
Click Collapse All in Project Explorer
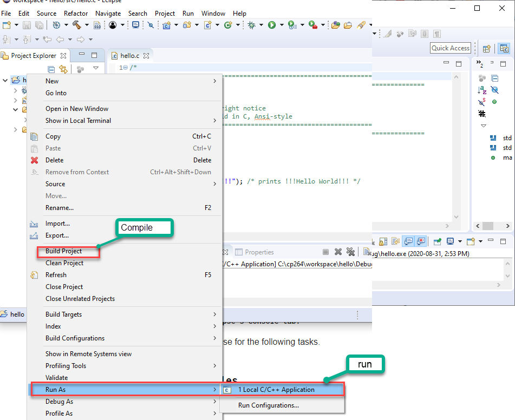[x=51, y=69]
